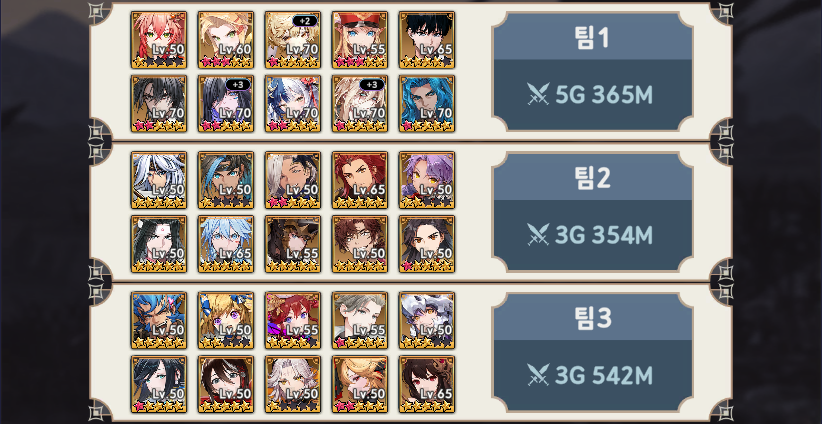The image size is (822, 424).
Task: Click the skull-helmet Lv.50 hero in Team 3
Action: 427,321
